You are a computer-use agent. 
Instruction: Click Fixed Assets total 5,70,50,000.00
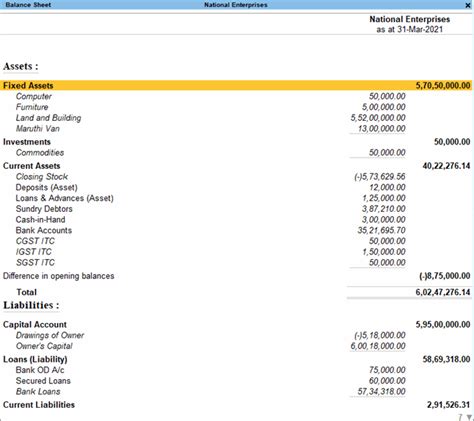(x=443, y=86)
